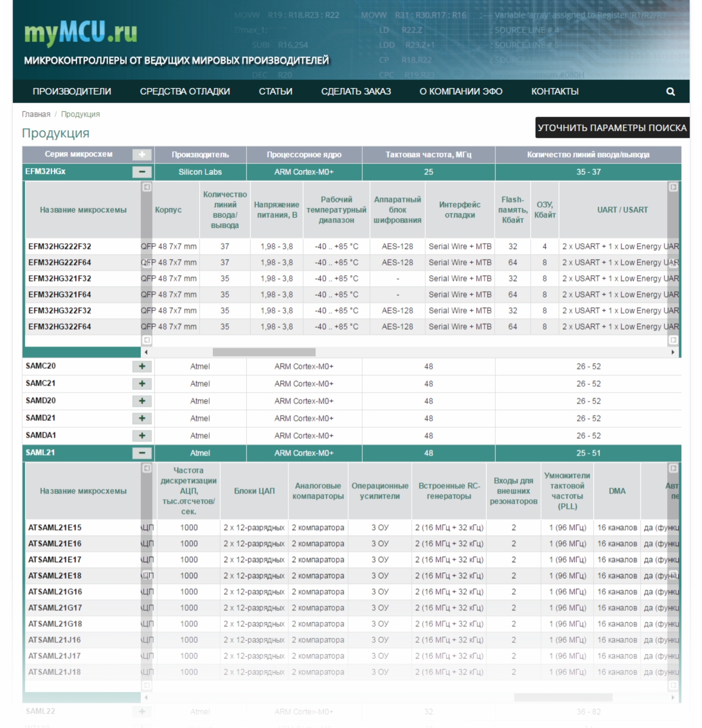This screenshot has height=728, width=702.
Task: Open СДЕЛАТЬ ЗАКАЗ page
Action: pos(356,92)
